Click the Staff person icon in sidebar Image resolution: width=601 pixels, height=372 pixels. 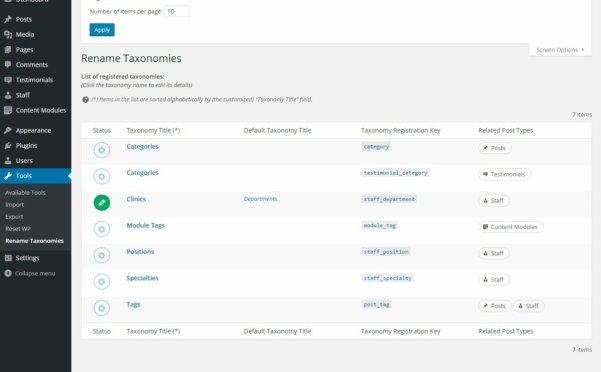(x=8, y=95)
